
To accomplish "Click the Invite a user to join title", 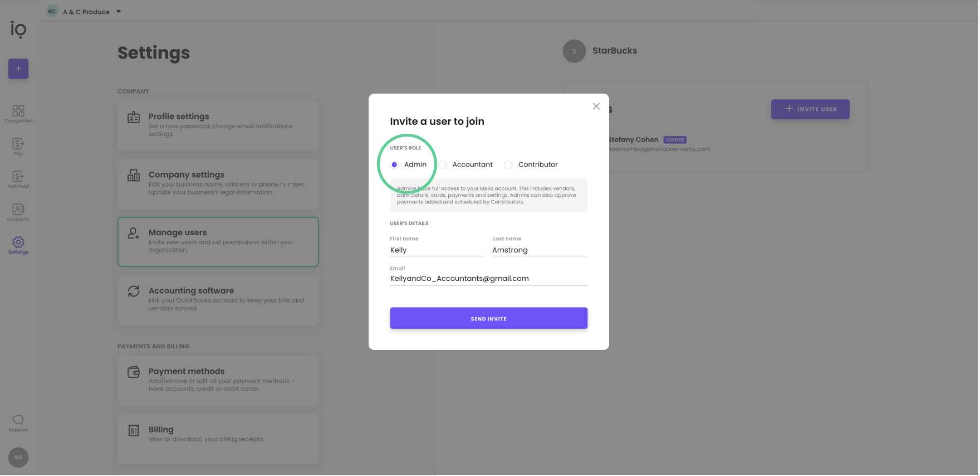I will click(437, 122).
